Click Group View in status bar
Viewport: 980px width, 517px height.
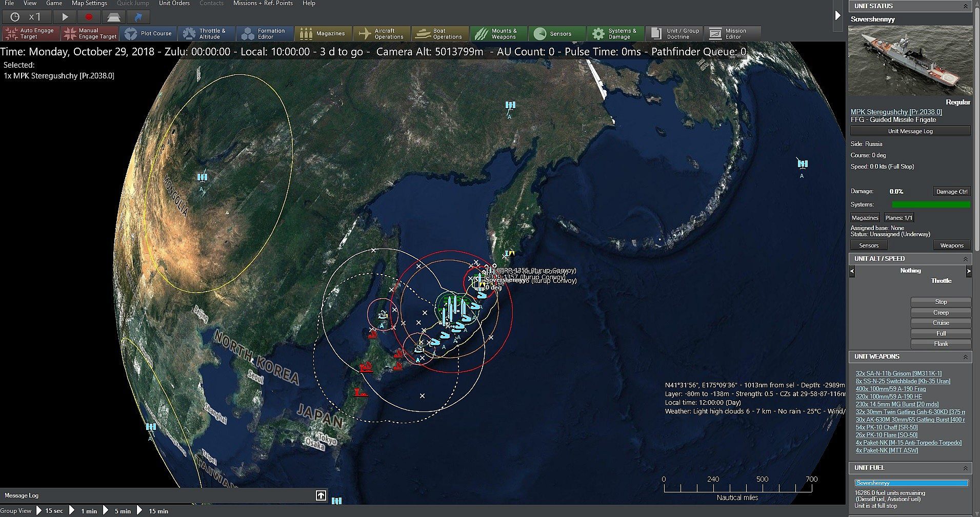click(16, 511)
